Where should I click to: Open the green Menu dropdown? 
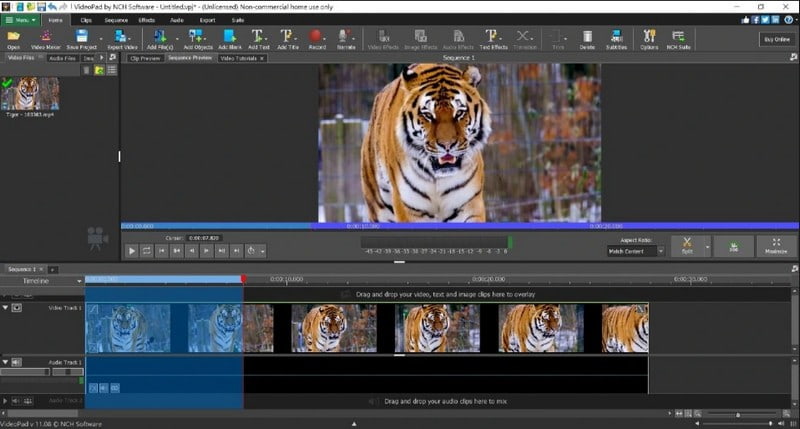20,20
